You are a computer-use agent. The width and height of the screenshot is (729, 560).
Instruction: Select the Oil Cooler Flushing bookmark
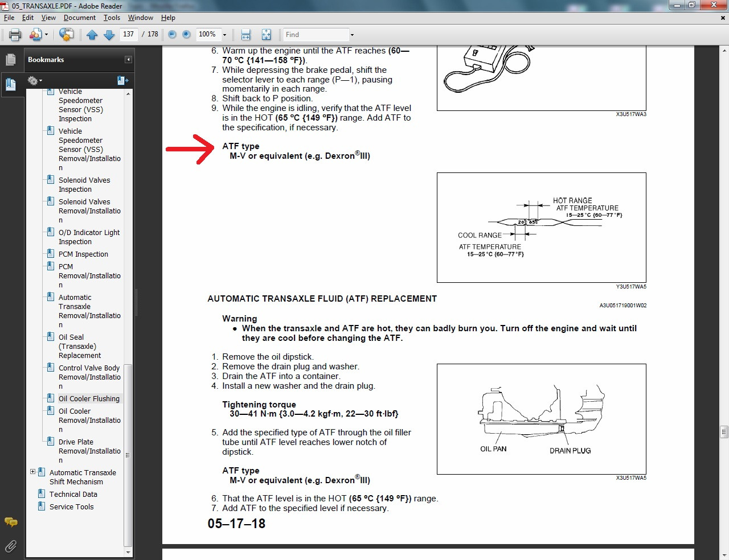click(89, 398)
